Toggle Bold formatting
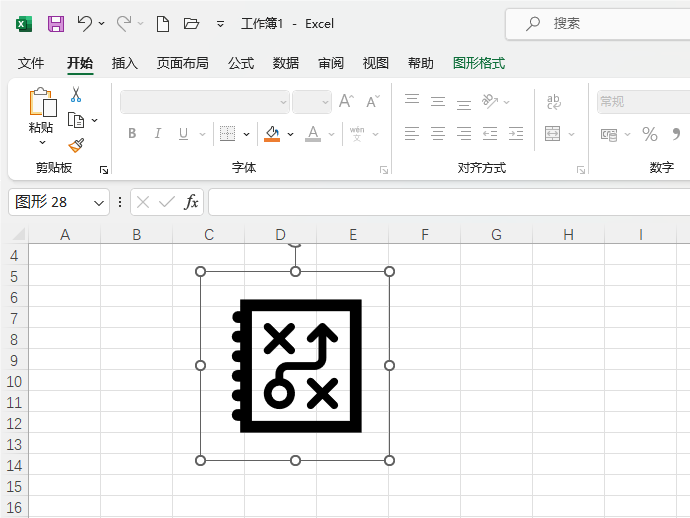Screen dimensions: 690x518 point(132,133)
